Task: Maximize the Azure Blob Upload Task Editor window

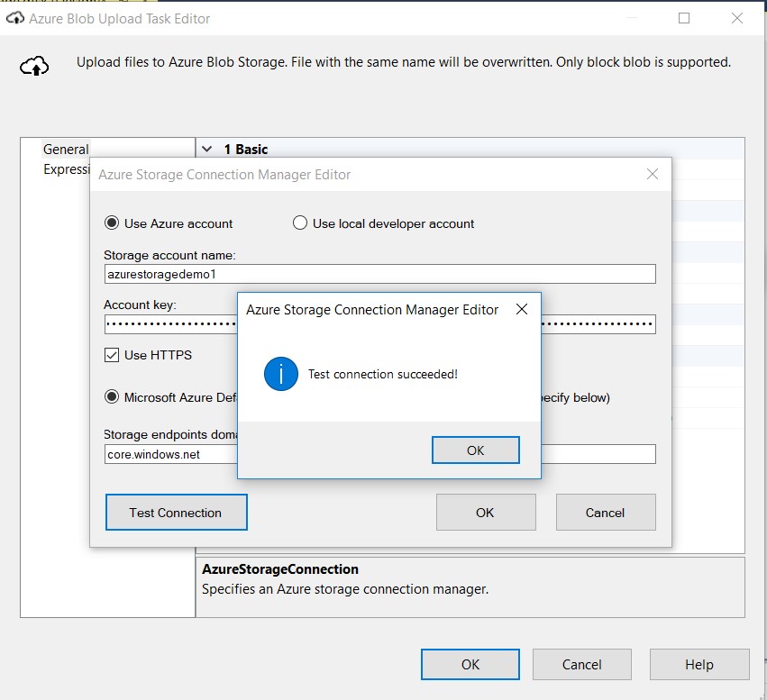Action: pyautogui.click(x=684, y=18)
